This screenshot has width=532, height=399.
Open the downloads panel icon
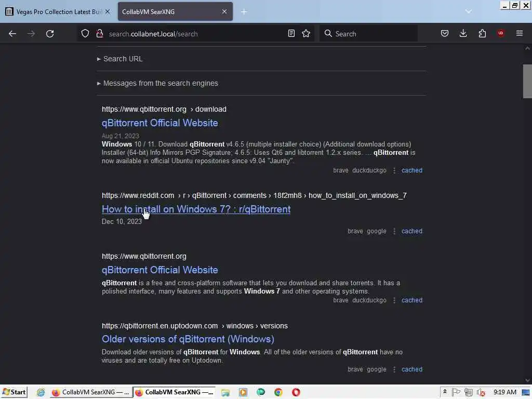coord(463,34)
